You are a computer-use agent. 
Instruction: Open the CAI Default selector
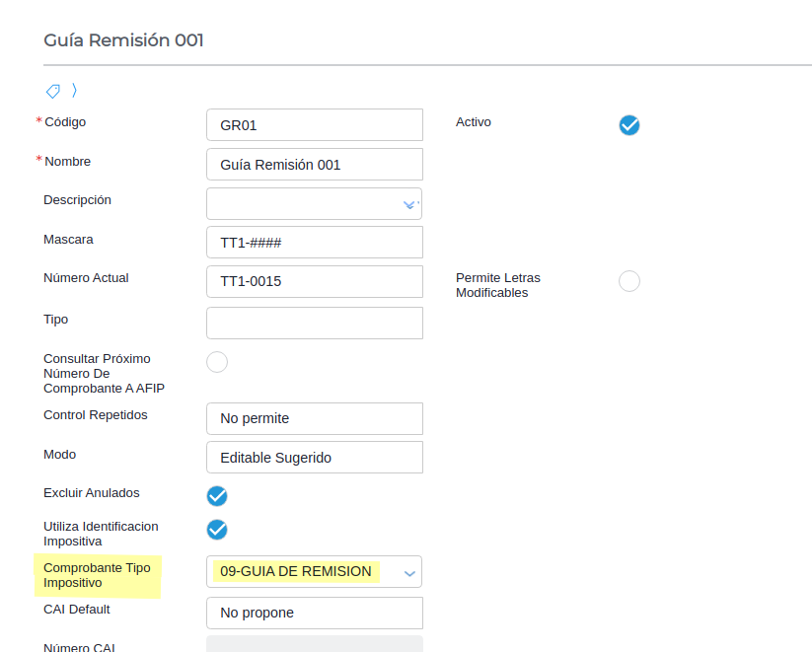[x=314, y=613]
